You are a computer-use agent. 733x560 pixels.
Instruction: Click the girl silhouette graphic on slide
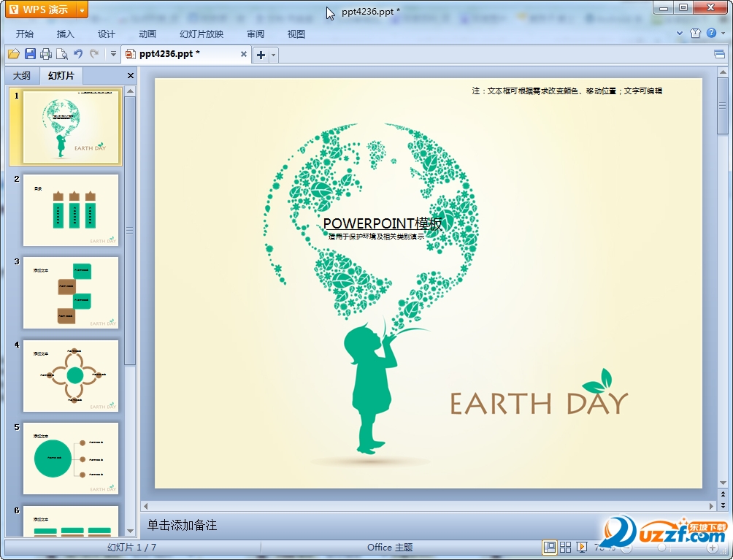(x=370, y=388)
